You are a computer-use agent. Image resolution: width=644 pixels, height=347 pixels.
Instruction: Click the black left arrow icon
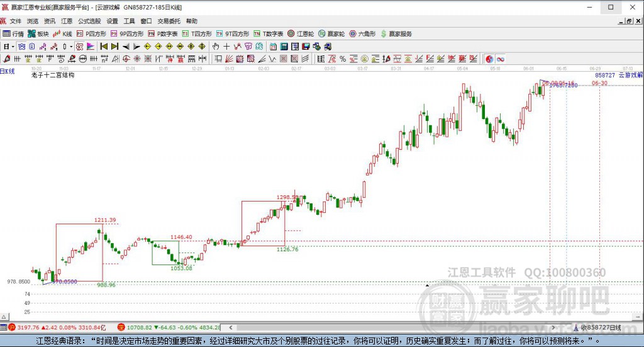tap(126, 47)
